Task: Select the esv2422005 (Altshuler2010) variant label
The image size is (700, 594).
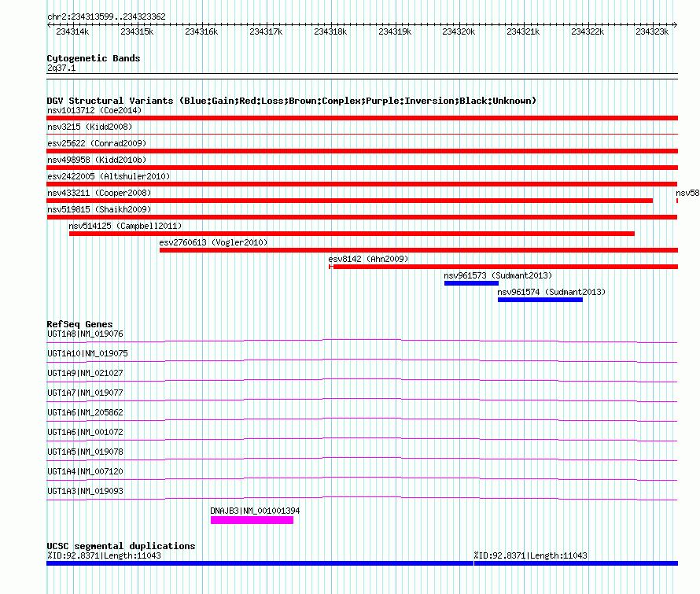Action: click(x=109, y=176)
